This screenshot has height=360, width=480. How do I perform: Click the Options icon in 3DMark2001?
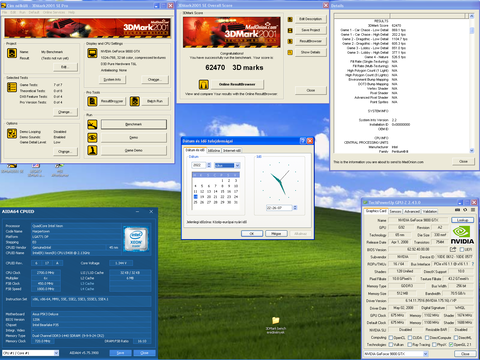[12, 133]
